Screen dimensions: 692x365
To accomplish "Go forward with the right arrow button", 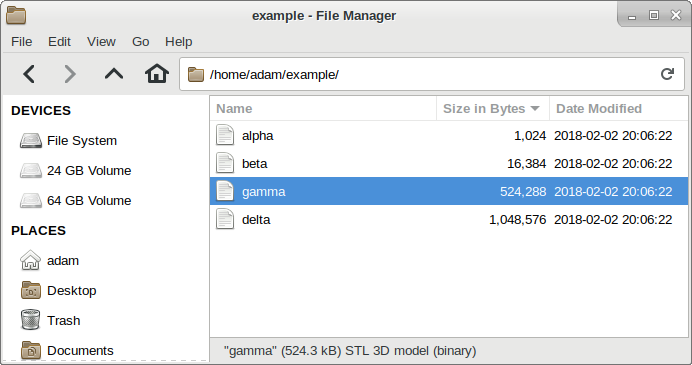I will coord(70,74).
